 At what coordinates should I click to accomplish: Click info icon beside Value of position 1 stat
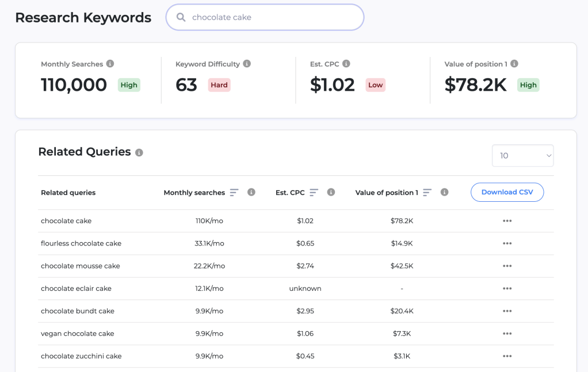pyautogui.click(x=514, y=64)
